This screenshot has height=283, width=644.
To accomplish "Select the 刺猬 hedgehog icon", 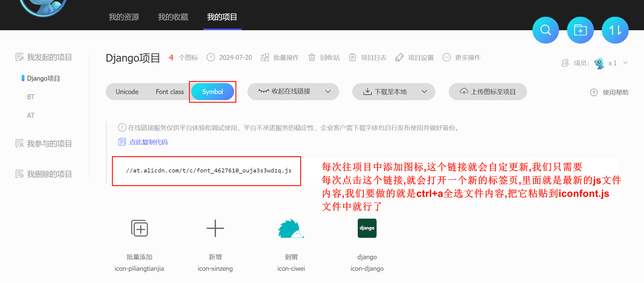I will tap(291, 228).
